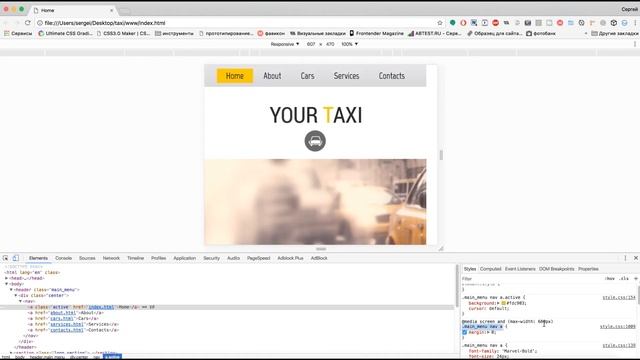
Task: Collapse the div center element
Action: click(x=16, y=295)
